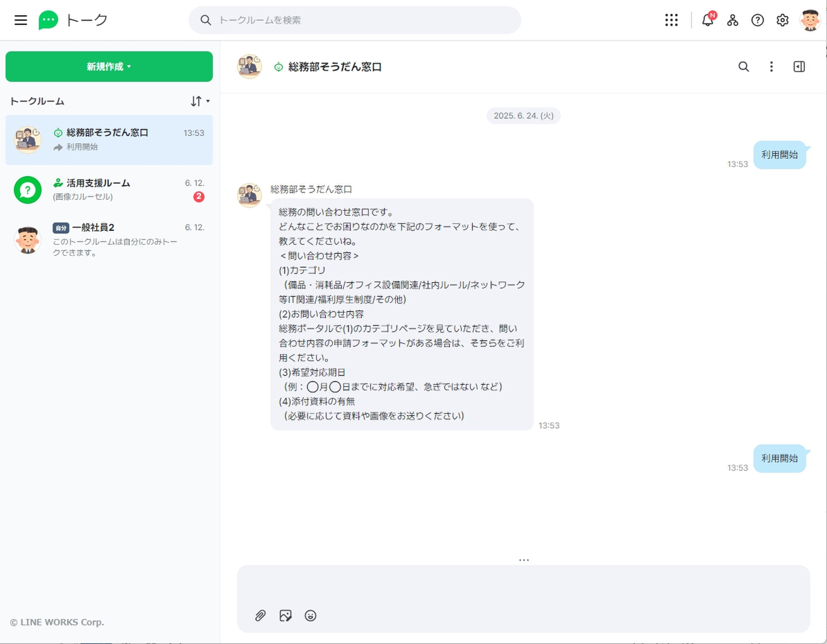Insert an image or capture in message
Image resolution: width=827 pixels, height=644 pixels.
pyautogui.click(x=286, y=616)
